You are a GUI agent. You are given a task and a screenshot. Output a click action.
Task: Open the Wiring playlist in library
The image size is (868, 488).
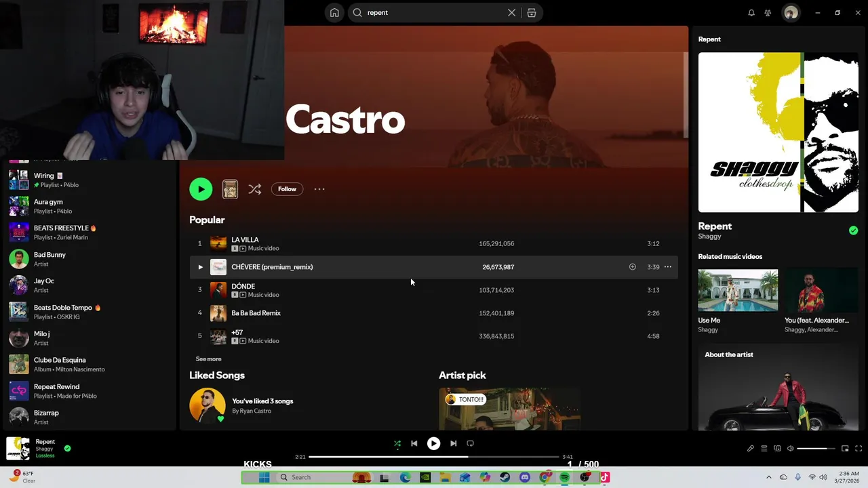[x=90, y=180]
